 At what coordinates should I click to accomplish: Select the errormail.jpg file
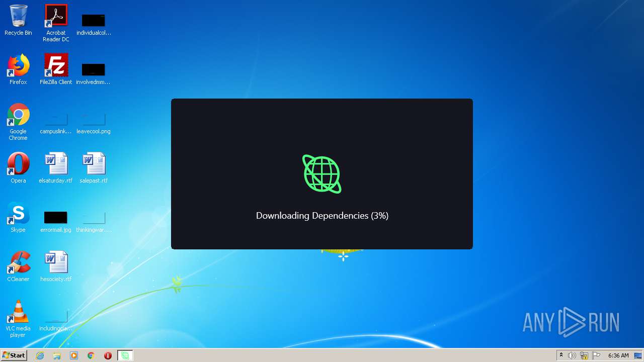tap(56, 221)
